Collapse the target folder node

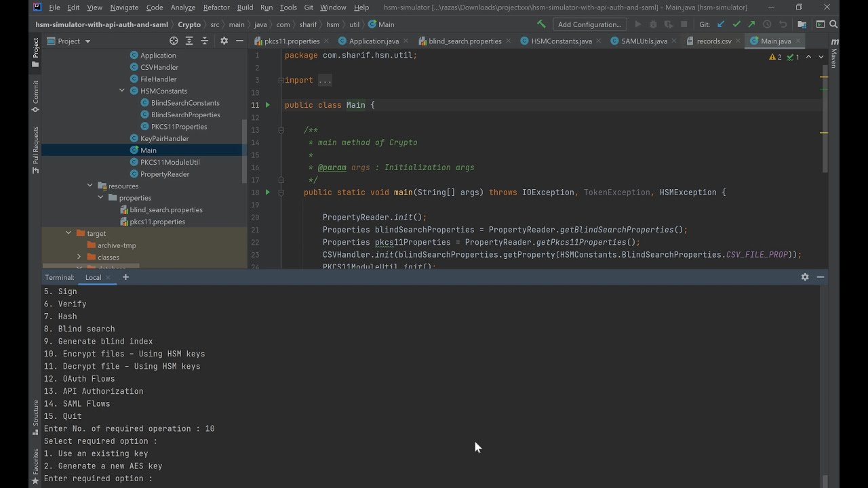(x=68, y=233)
